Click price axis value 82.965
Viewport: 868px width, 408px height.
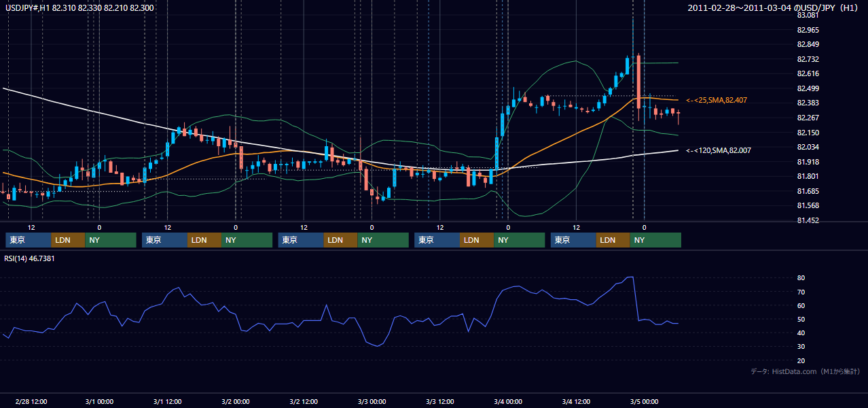(x=808, y=30)
